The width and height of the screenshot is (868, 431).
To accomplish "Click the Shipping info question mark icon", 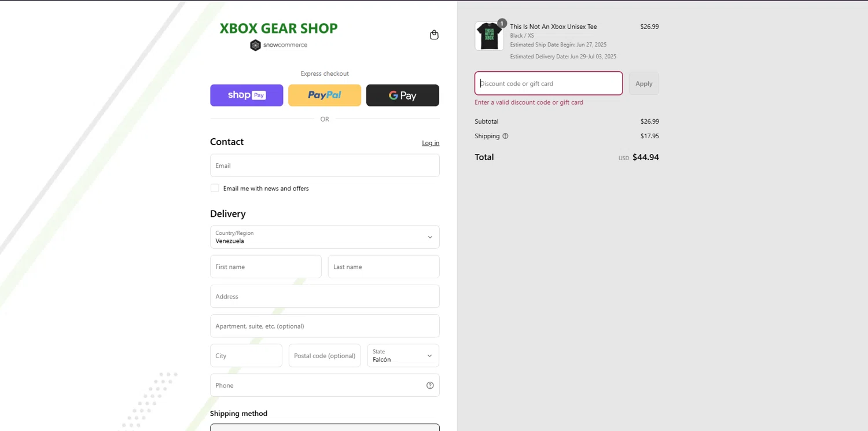I will (505, 136).
